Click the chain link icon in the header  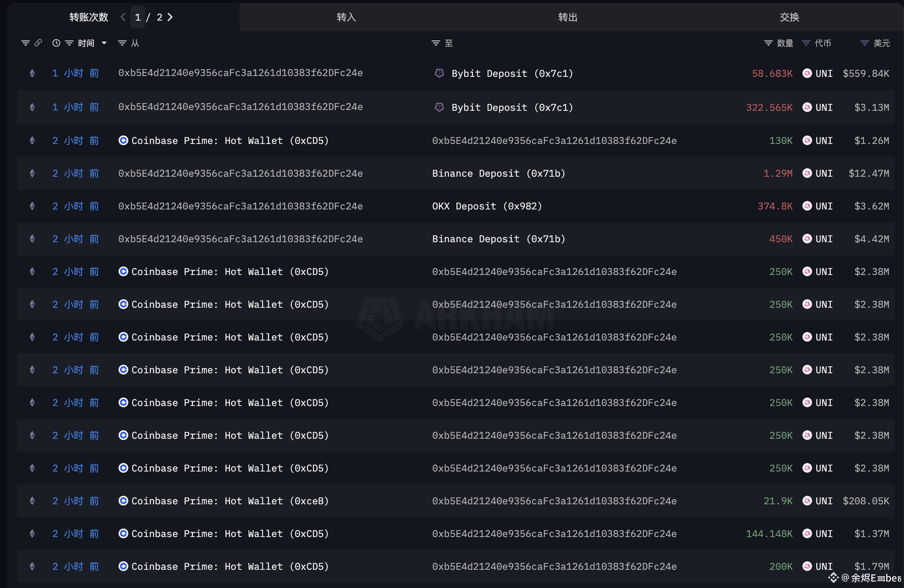click(x=38, y=43)
